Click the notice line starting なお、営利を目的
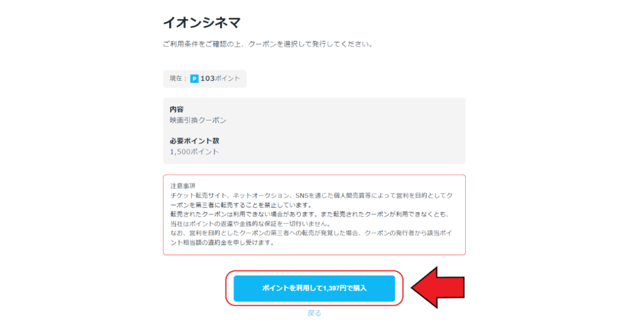Viewport: 644px width, 334px height. click(x=311, y=233)
